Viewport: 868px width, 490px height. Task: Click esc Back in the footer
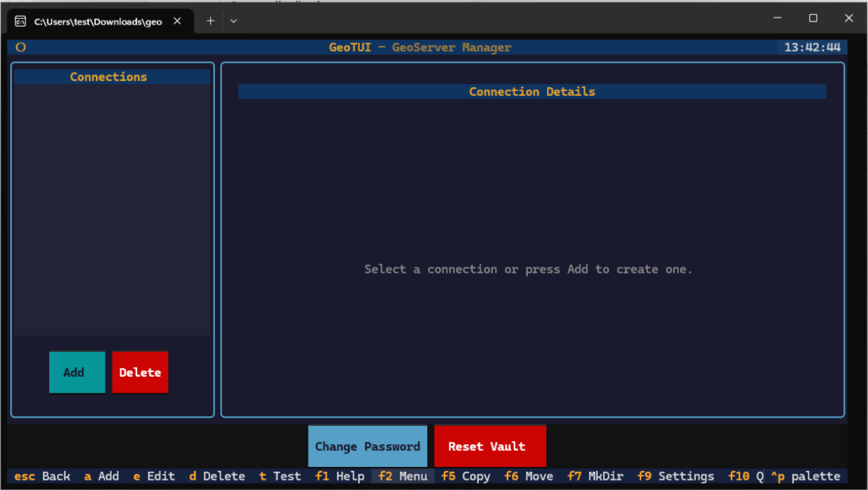tap(42, 477)
